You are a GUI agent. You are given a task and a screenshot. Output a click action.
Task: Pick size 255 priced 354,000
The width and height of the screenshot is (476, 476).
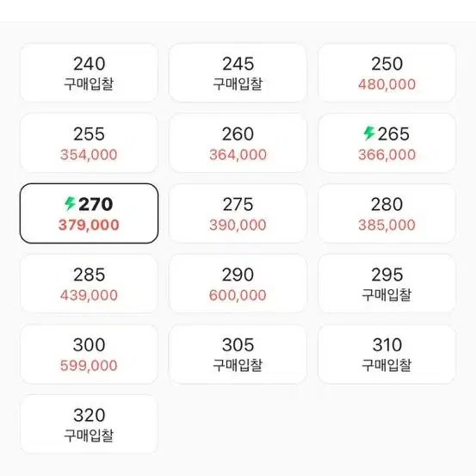89,143
